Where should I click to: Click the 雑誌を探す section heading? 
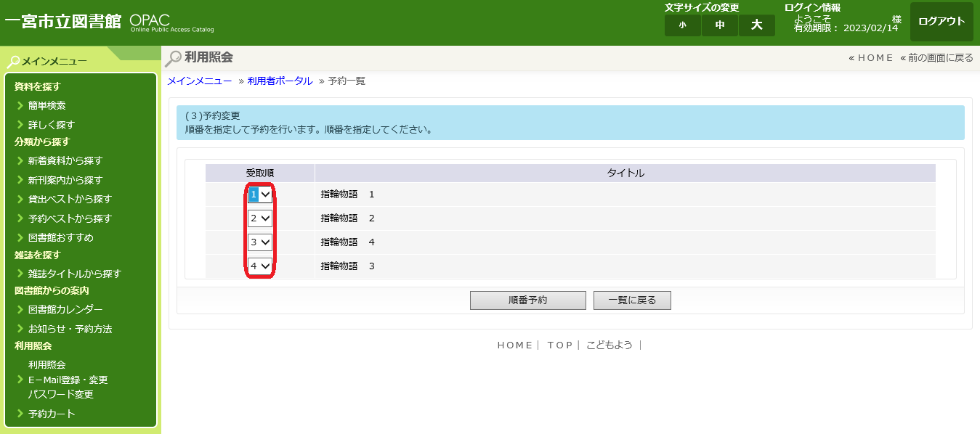point(38,255)
